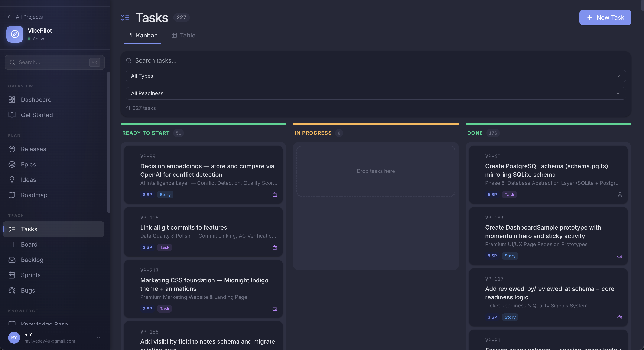This screenshot has height=350, width=644.
Task: Open the Bugs tracker
Action: 27,290
